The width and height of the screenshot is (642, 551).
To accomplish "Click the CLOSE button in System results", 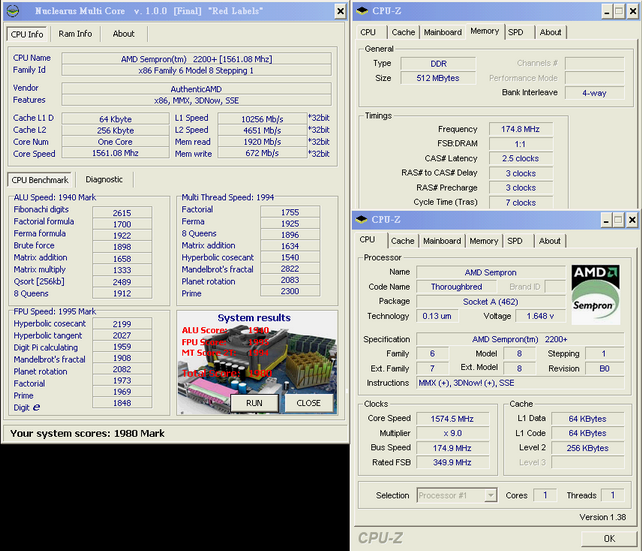I will 308,403.
